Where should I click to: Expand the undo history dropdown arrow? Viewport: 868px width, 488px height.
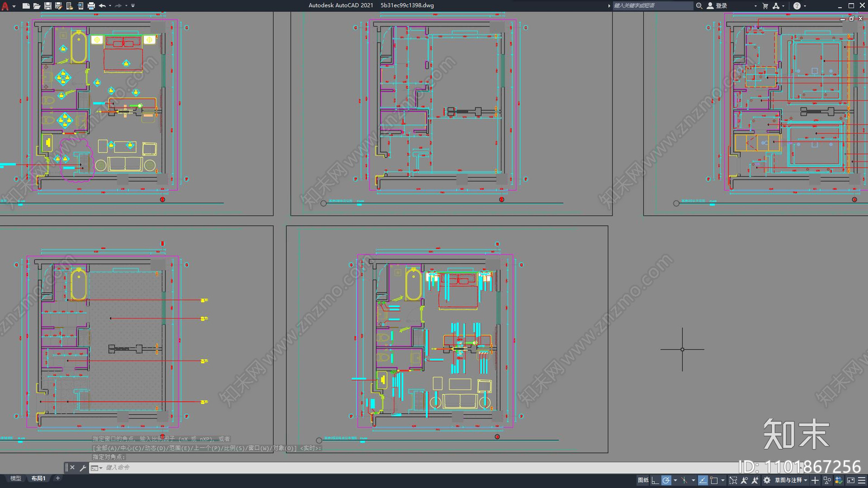(110, 6)
